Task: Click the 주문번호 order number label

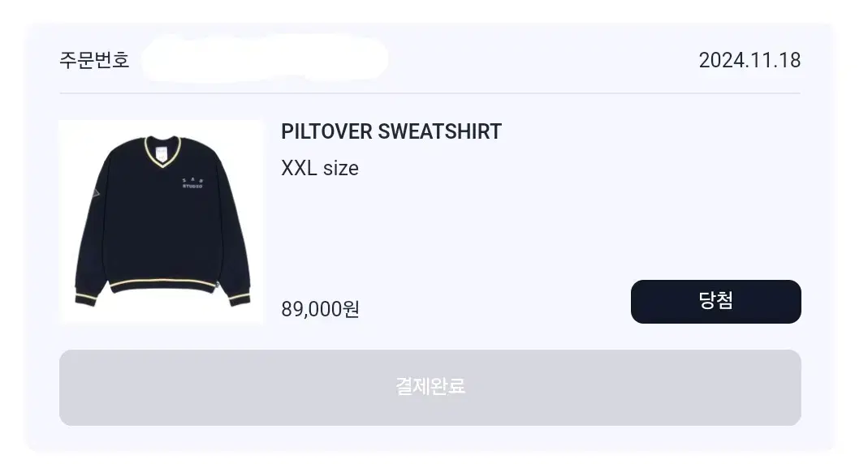Action: [95, 60]
